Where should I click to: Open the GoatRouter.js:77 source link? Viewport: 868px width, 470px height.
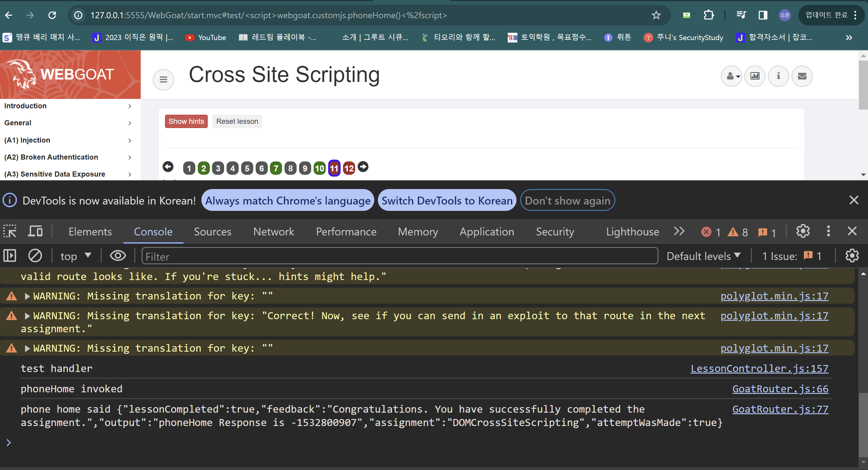[x=780, y=409]
